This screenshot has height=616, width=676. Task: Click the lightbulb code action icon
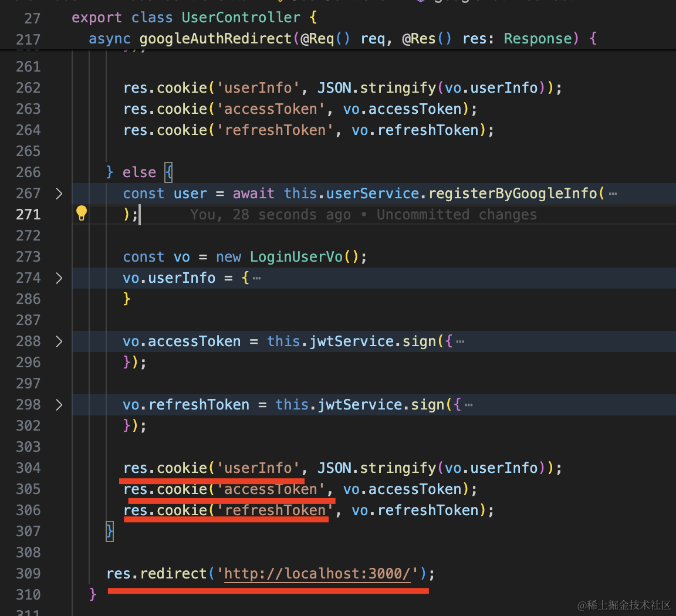pos(82,214)
